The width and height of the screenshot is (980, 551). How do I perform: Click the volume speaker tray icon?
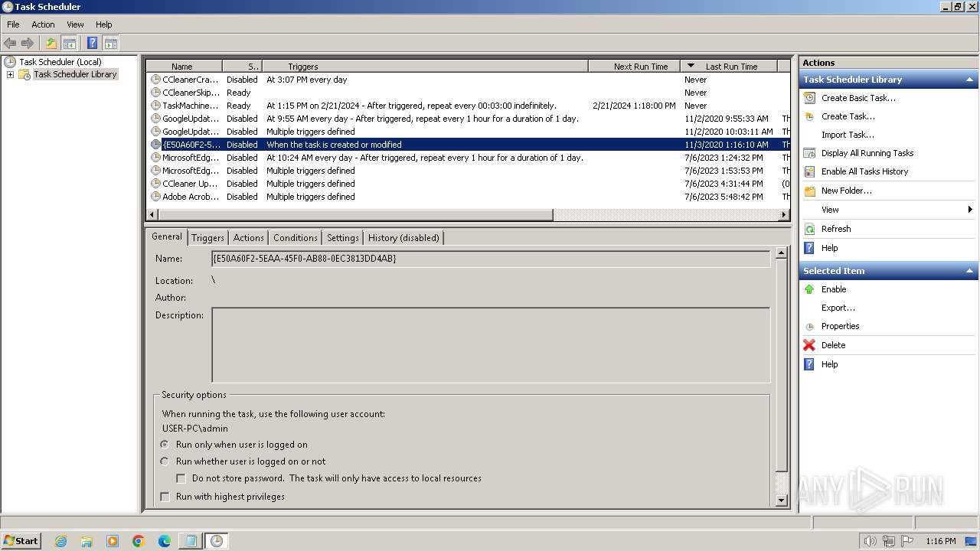click(870, 541)
